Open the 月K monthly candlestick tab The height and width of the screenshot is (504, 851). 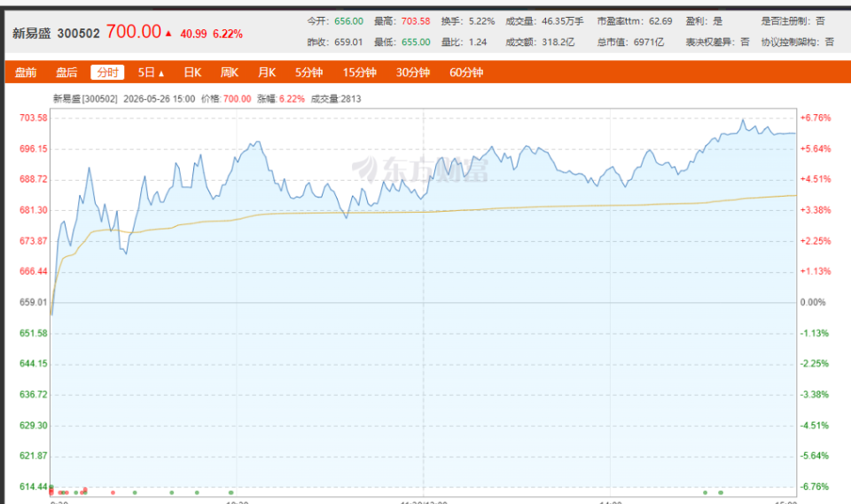click(x=267, y=72)
